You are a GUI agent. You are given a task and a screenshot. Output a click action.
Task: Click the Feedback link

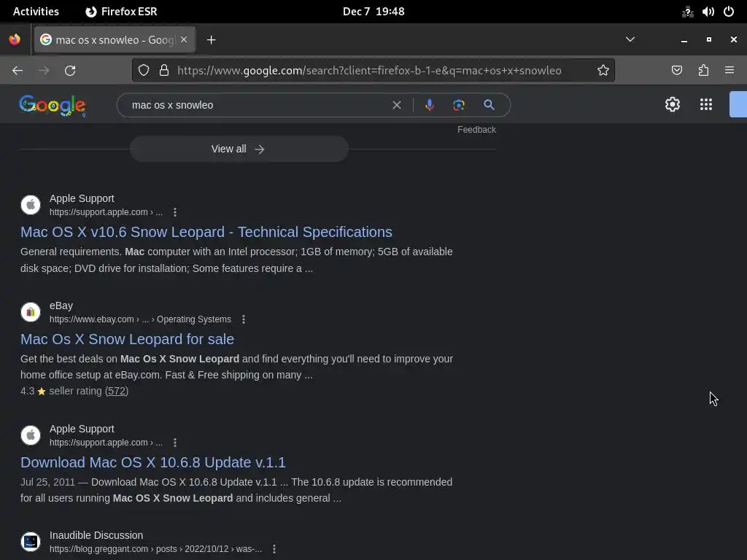coord(476,130)
